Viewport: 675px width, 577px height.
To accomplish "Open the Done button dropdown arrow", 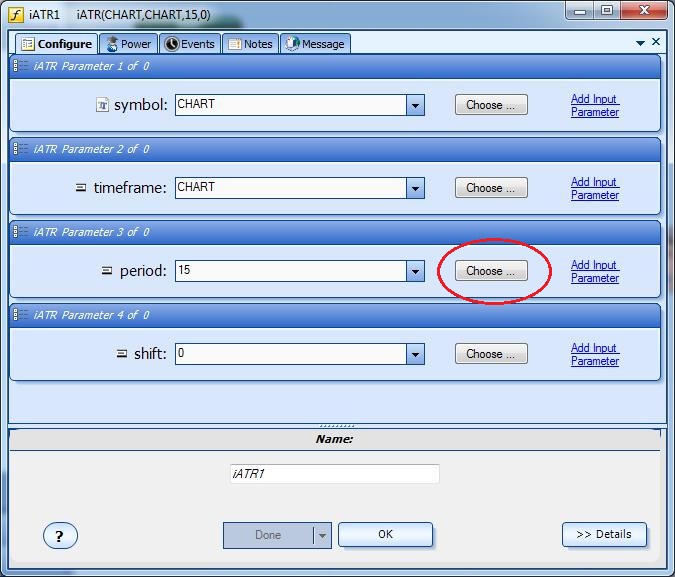I will (x=322, y=535).
